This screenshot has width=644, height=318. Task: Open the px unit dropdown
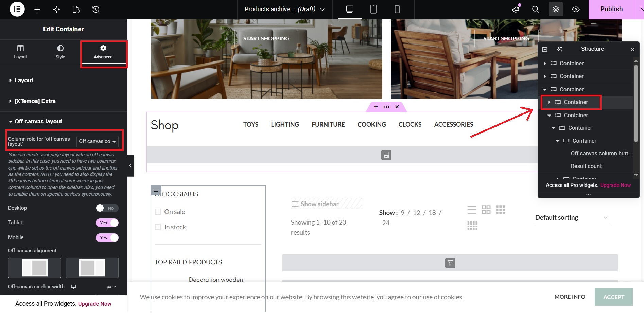(111, 287)
